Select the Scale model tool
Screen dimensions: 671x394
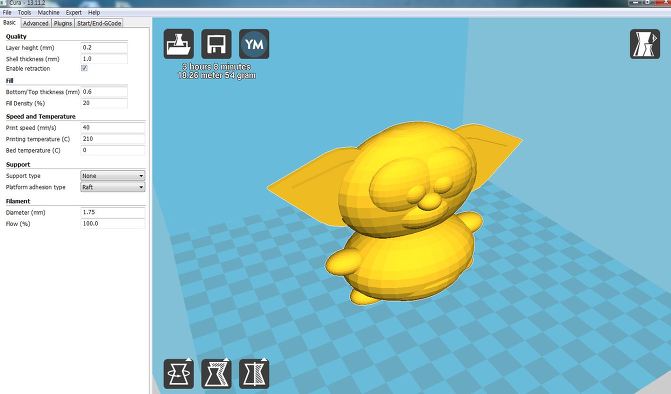tap(216, 374)
